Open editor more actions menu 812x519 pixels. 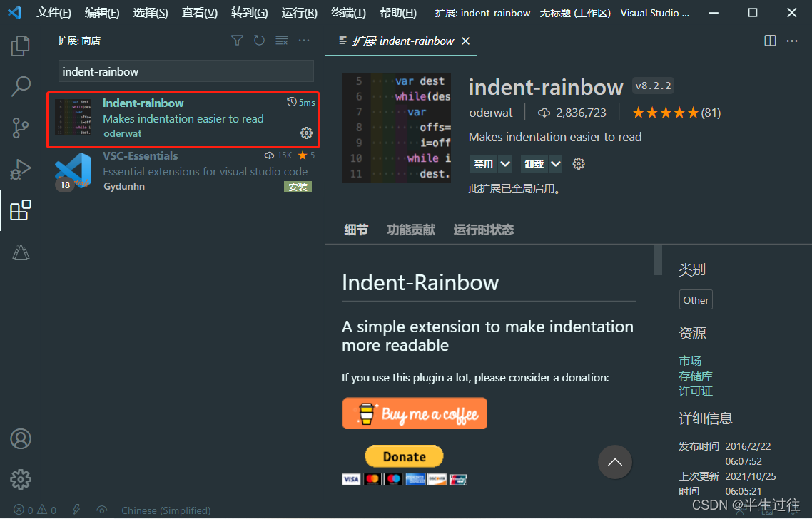tap(792, 41)
